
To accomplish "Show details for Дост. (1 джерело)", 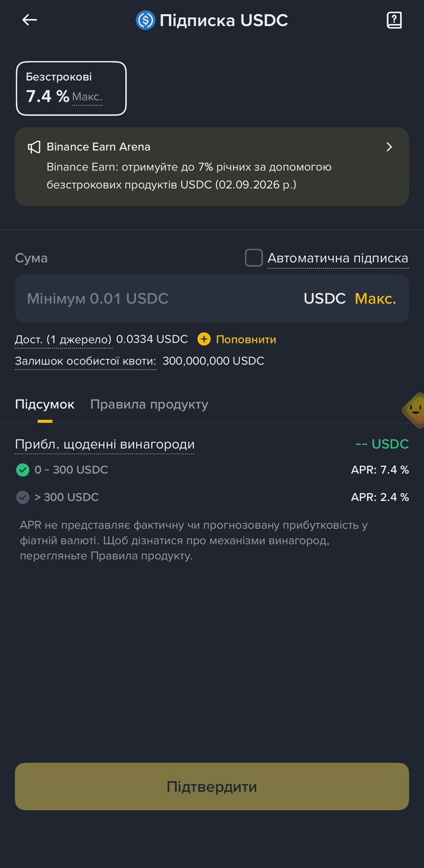I will 63,339.
